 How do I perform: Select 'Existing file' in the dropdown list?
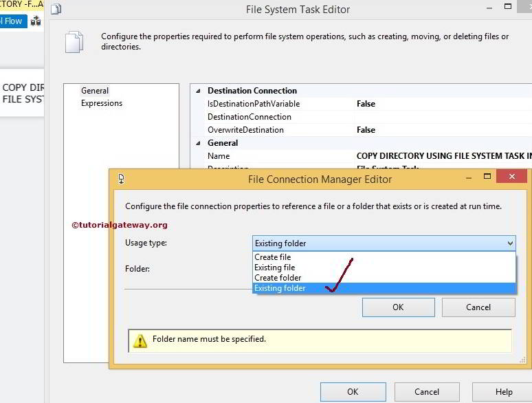pos(275,268)
